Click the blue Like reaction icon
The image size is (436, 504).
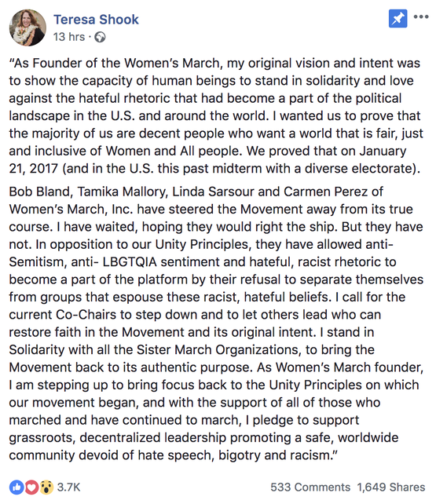pos(16,488)
